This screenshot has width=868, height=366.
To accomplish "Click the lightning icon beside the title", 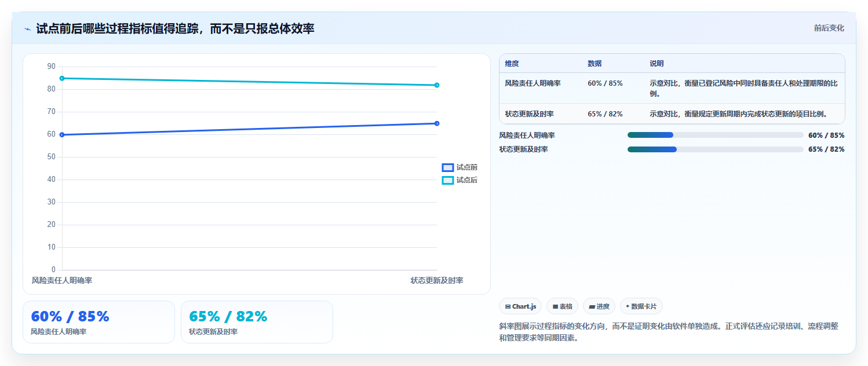I will 28,29.
